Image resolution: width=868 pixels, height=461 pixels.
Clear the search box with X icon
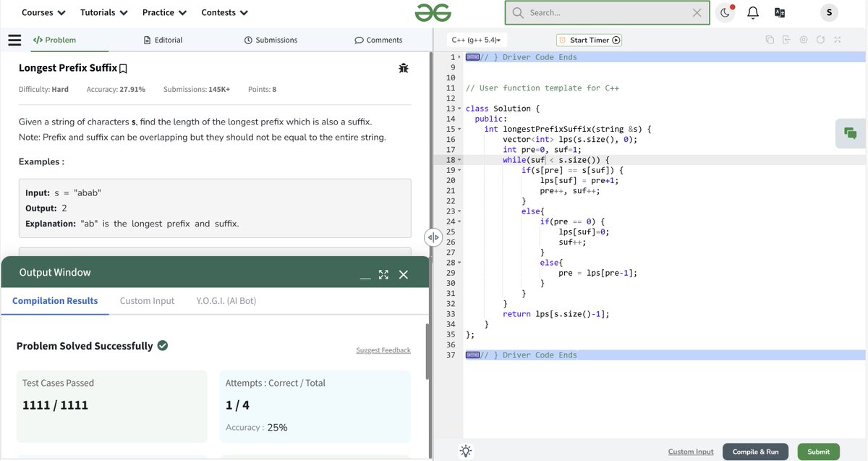pos(697,13)
